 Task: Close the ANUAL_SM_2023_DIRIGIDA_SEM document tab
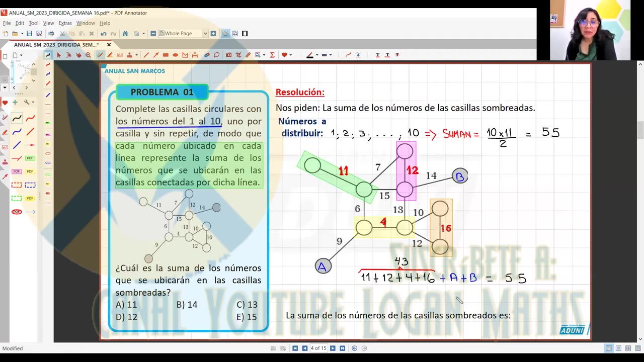[109, 45]
